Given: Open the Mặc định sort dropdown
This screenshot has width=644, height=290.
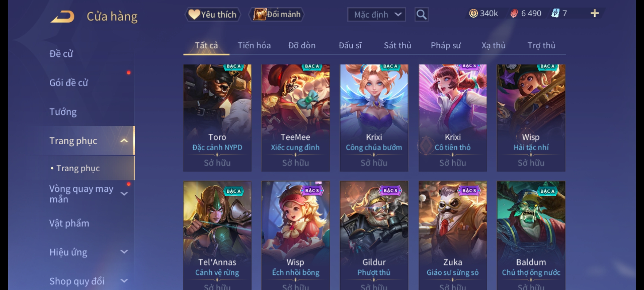Looking at the screenshot, I should (x=376, y=15).
